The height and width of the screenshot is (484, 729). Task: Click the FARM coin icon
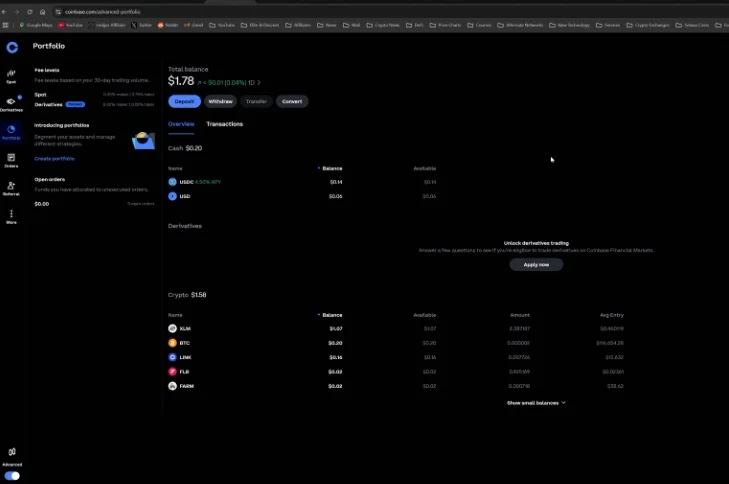click(x=172, y=386)
